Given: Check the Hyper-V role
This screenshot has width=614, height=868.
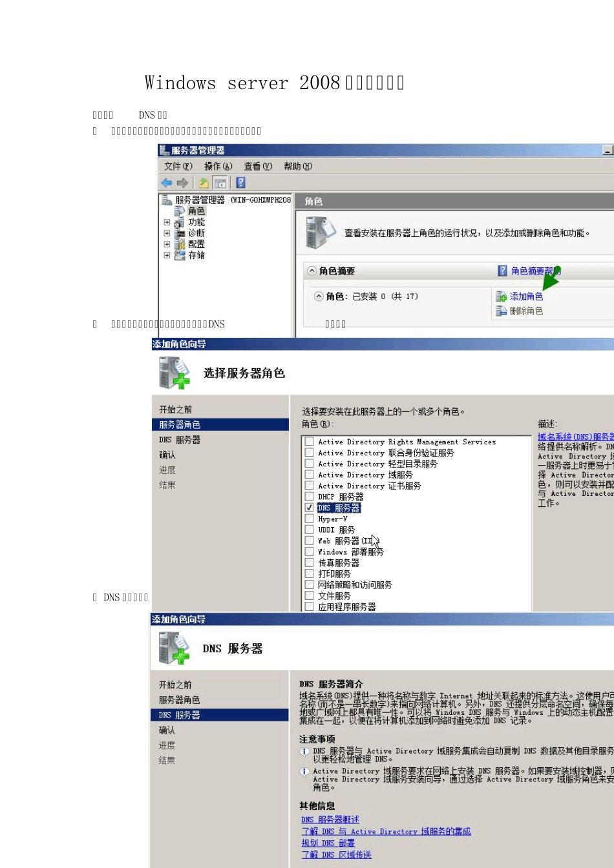Looking at the screenshot, I should coord(309,519).
